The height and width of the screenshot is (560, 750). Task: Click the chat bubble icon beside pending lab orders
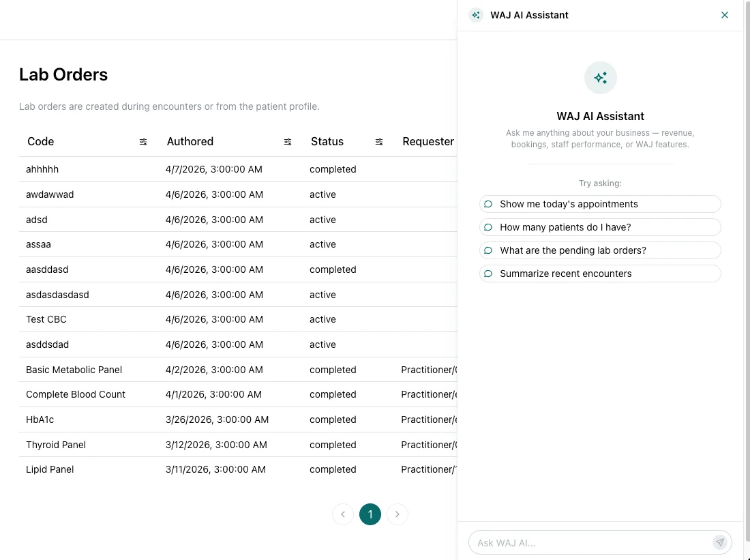(x=488, y=250)
